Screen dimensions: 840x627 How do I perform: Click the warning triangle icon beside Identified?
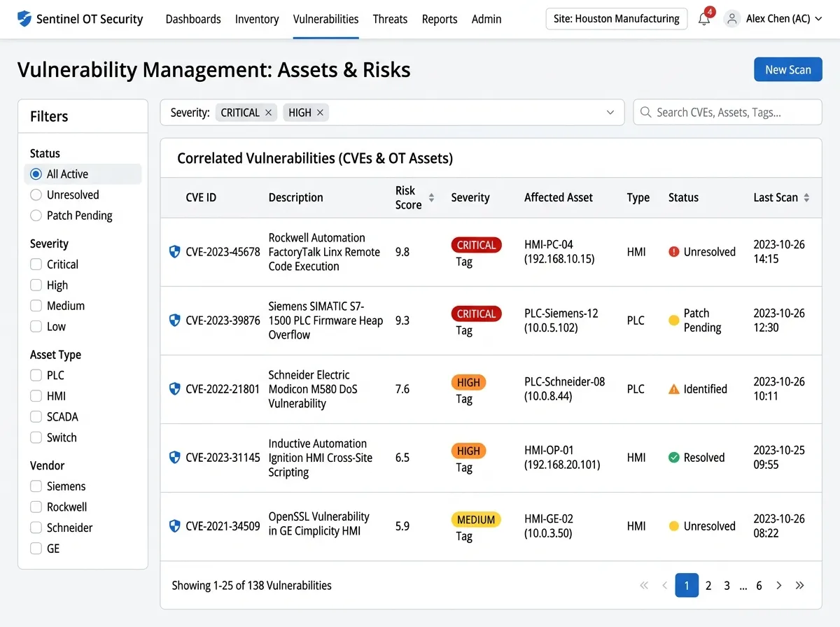pos(674,389)
